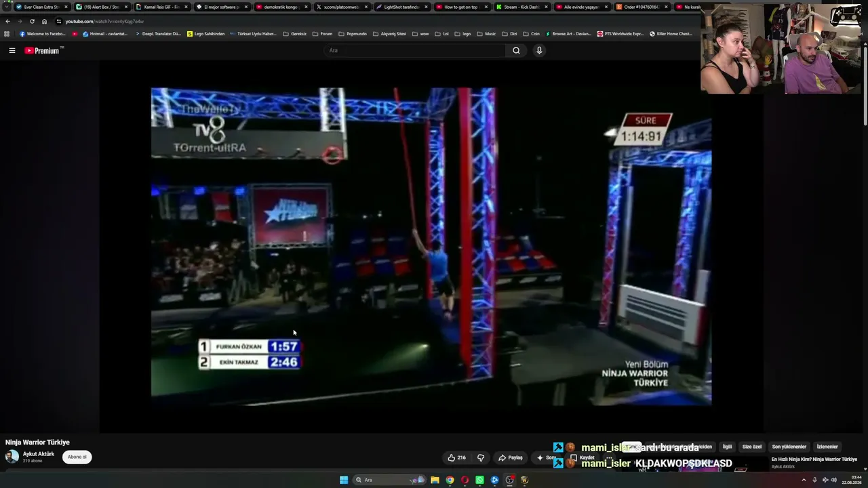Open the En Hızlı Ninja Kim? video
This screenshot has width=868, height=488.
tap(814, 460)
